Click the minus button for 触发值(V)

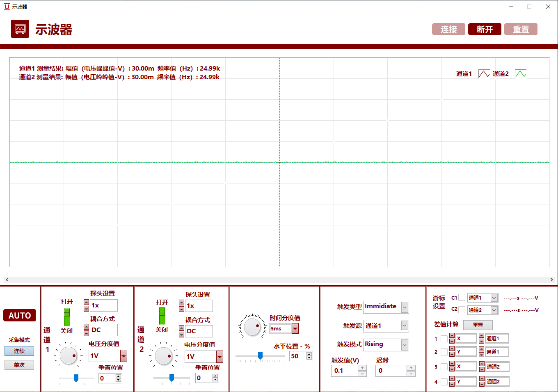362,374
